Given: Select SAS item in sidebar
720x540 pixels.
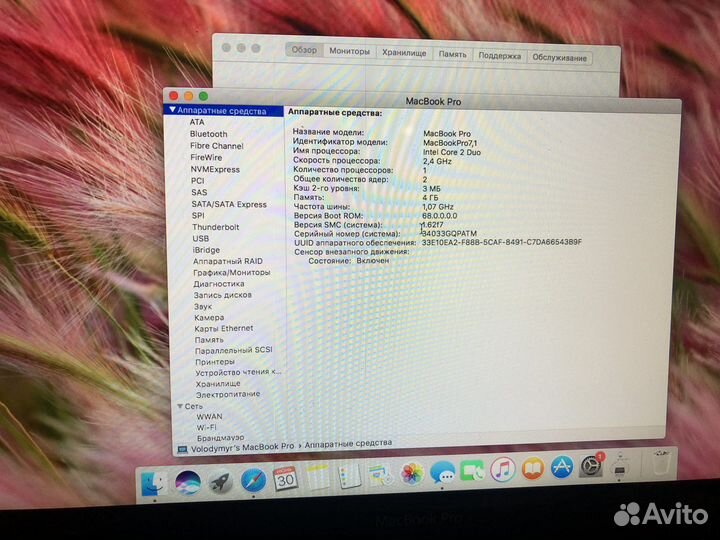Looking at the screenshot, I should point(199,192).
